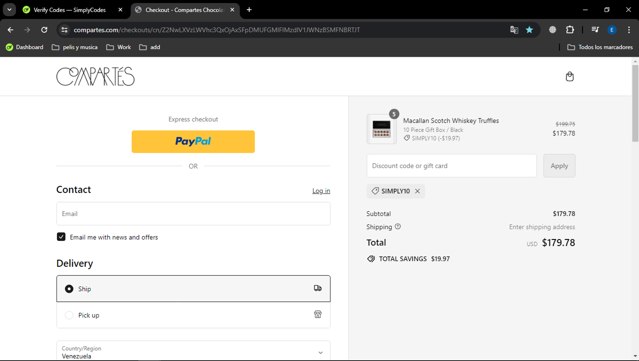639x361 pixels.
Task: Open the tab search dropdown arrow
Action: 9,10
